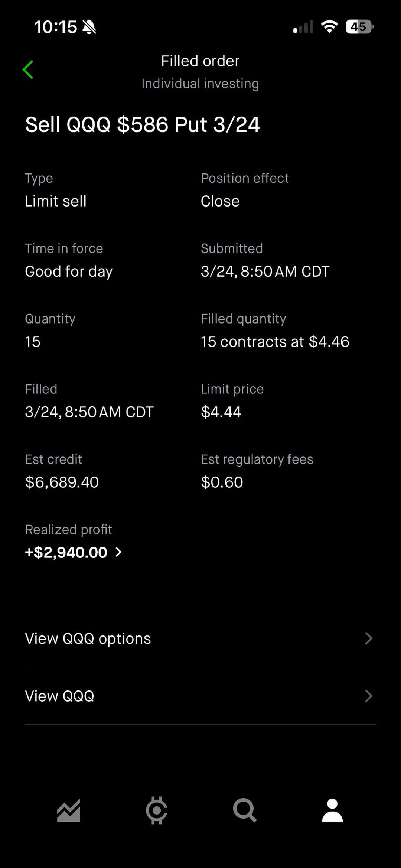The width and height of the screenshot is (401, 868).
Task: Open the View QQQ link
Action: click(59, 696)
